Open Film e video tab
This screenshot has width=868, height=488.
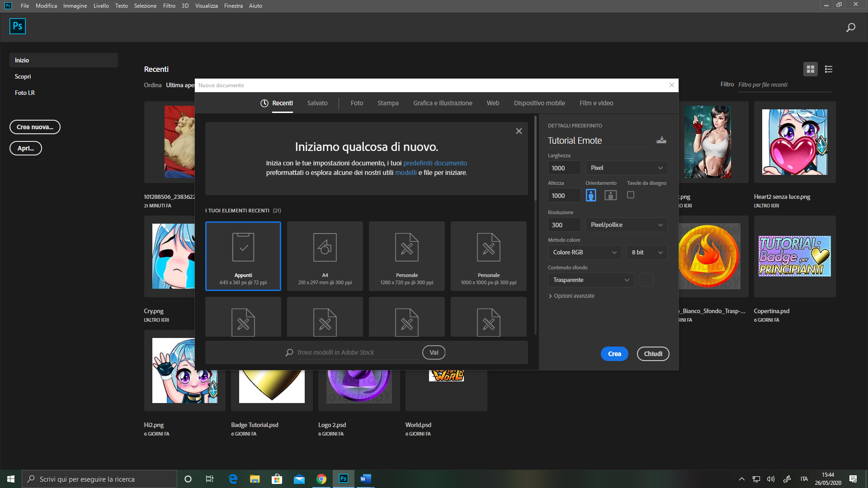click(x=596, y=103)
